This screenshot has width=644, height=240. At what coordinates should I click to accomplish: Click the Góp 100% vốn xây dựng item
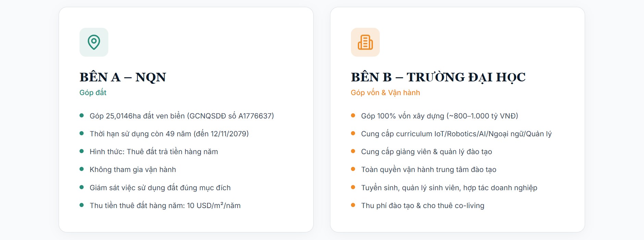pos(439,116)
